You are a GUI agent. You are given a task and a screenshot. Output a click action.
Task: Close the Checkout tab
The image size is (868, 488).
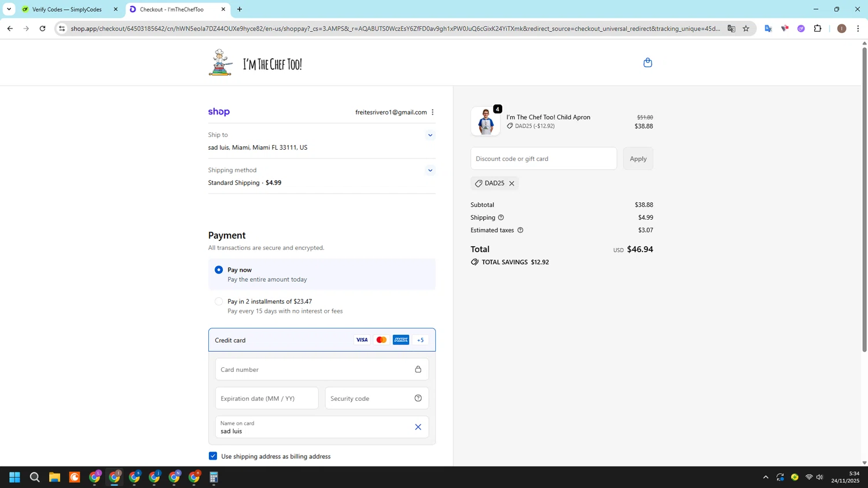223,9
